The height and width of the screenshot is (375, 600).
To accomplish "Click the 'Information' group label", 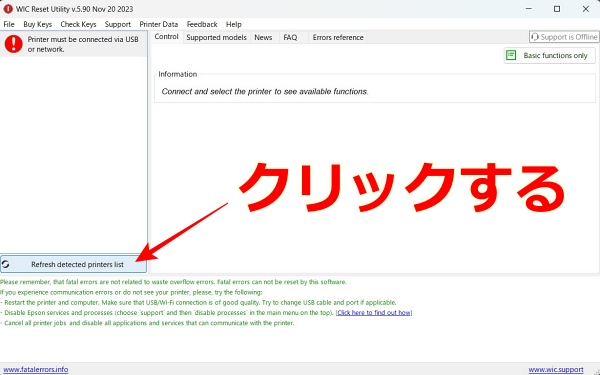I will 178,74.
